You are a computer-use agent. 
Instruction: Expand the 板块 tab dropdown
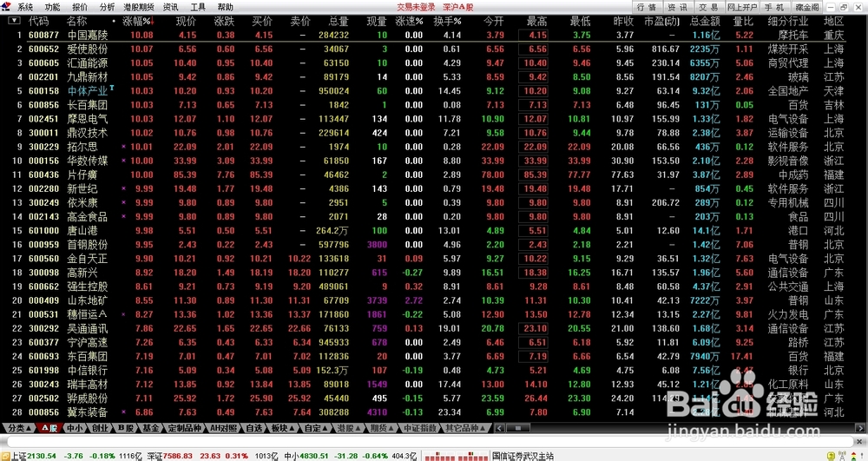pyautogui.click(x=284, y=428)
